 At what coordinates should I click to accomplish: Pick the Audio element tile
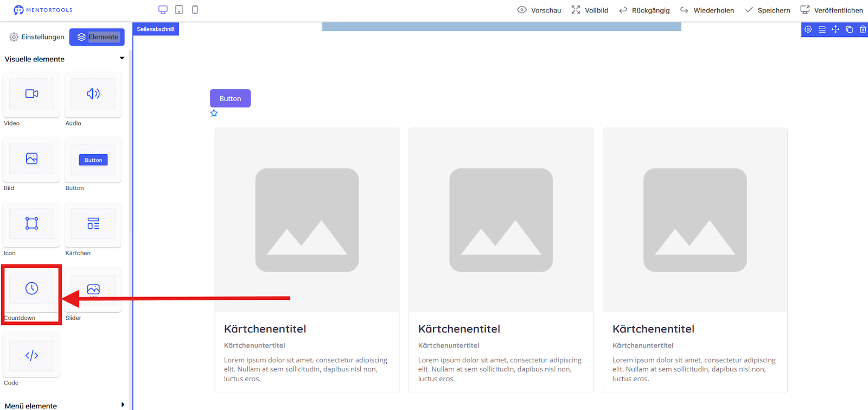point(93,94)
